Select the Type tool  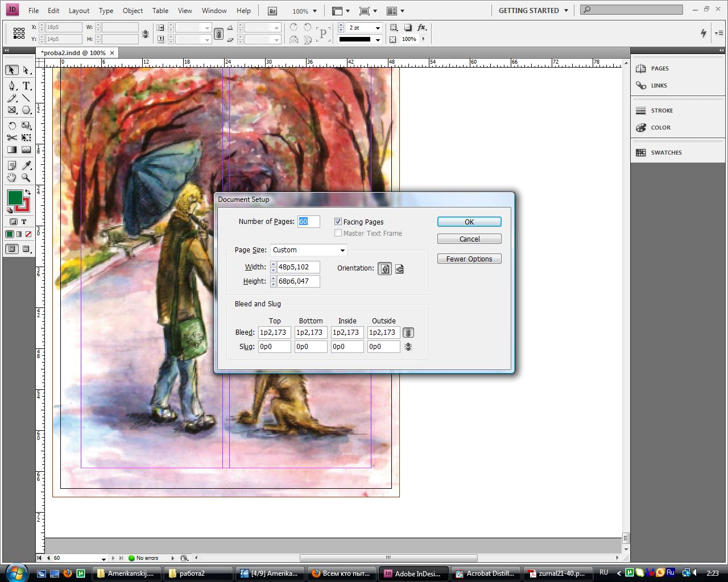(x=26, y=86)
